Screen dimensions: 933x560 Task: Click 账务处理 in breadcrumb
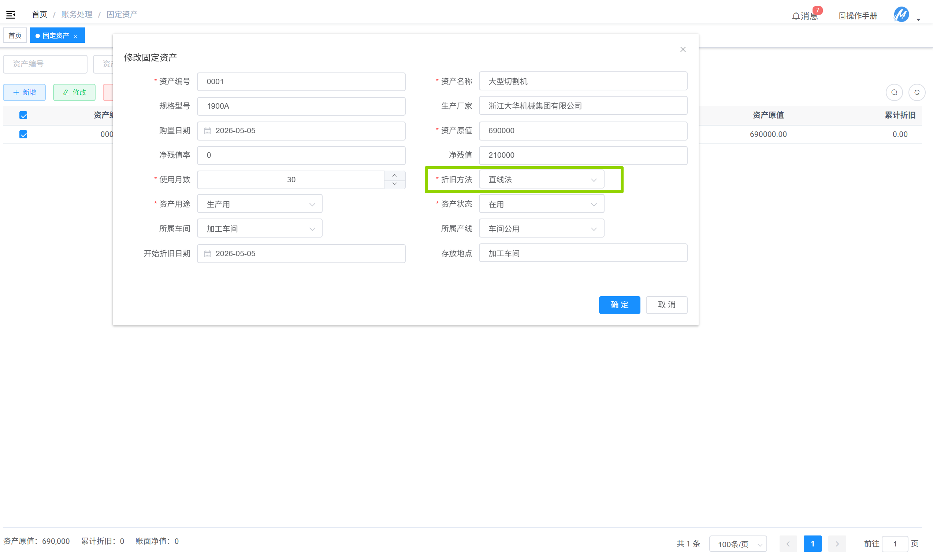[x=77, y=14]
